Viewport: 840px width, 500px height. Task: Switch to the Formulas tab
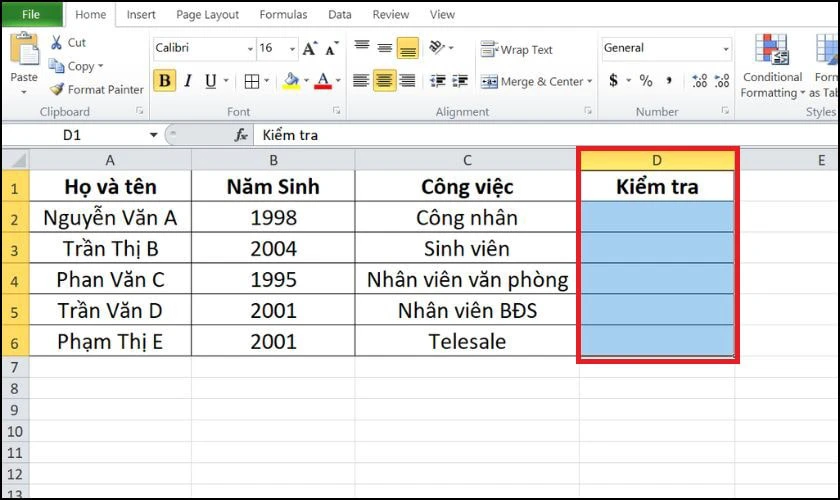click(283, 14)
